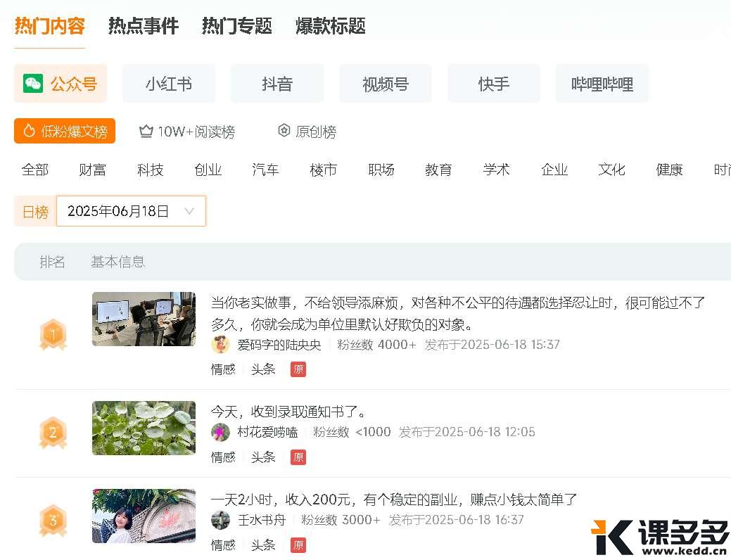Filter by the 财富 category
Image resolution: width=731 pixels, height=560 pixels.
pyautogui.click(x=92, y=170)
